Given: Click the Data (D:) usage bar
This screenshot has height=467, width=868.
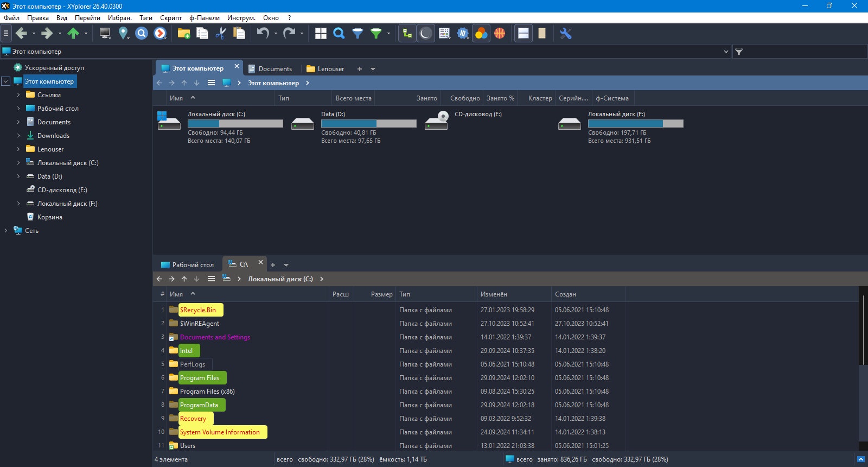Looking at the screenshot, I should (x=369, y=124).
